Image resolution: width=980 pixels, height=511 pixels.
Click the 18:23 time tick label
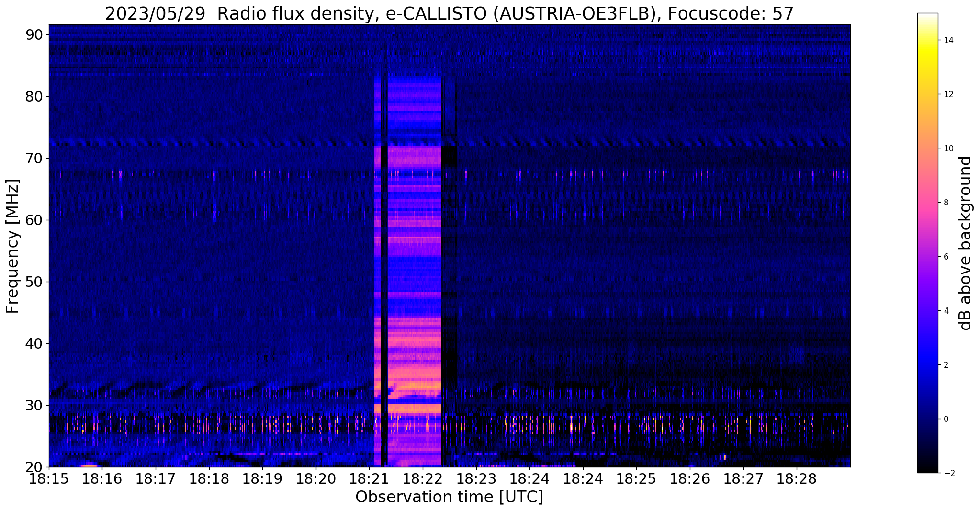476,479
